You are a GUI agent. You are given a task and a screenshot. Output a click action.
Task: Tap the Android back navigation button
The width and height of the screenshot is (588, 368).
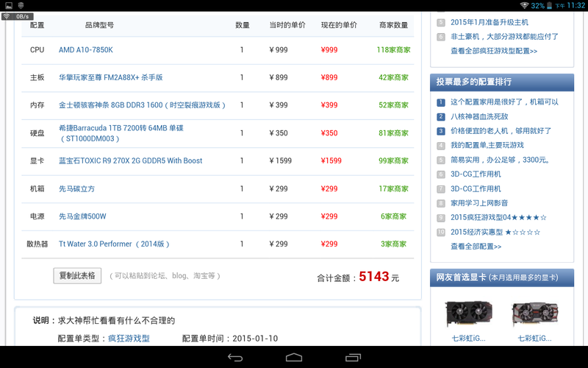[x=235, y=358]
